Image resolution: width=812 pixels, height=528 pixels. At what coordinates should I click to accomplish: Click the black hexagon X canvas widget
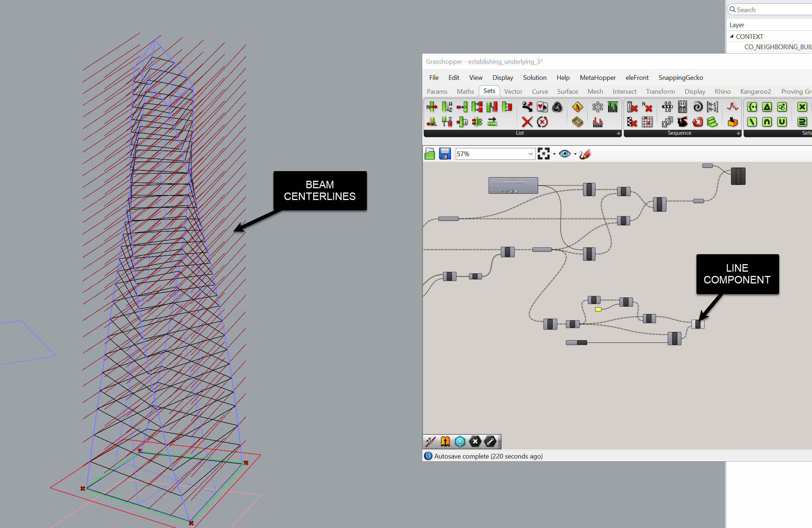click(475, 442)
